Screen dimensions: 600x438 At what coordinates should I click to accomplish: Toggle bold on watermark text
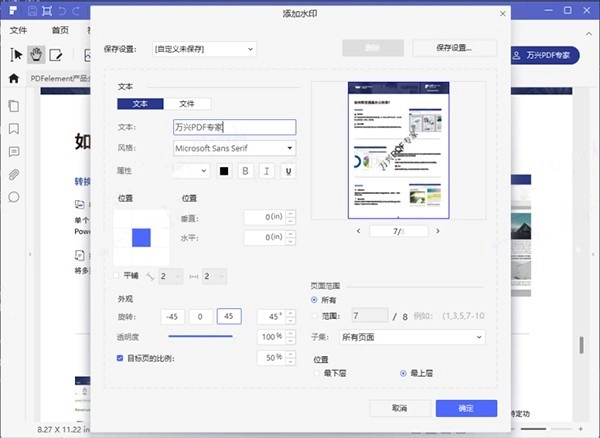click(245, 171)
